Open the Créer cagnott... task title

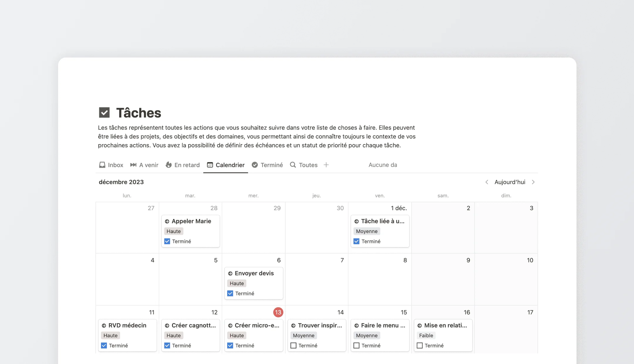coord(194,325)
